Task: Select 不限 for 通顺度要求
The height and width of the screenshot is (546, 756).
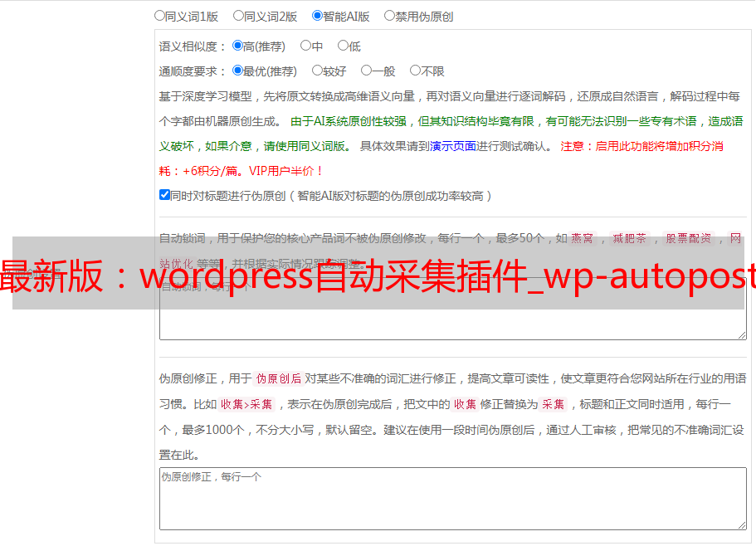Action: coord(415,71)
